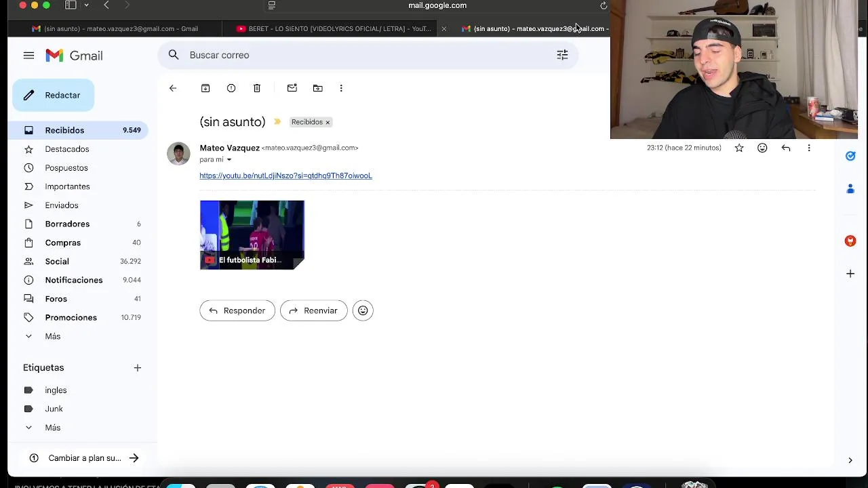Open the youtu.be link in email
The width and height of the screenshot is (868, 488).
[x=285, y=176]
